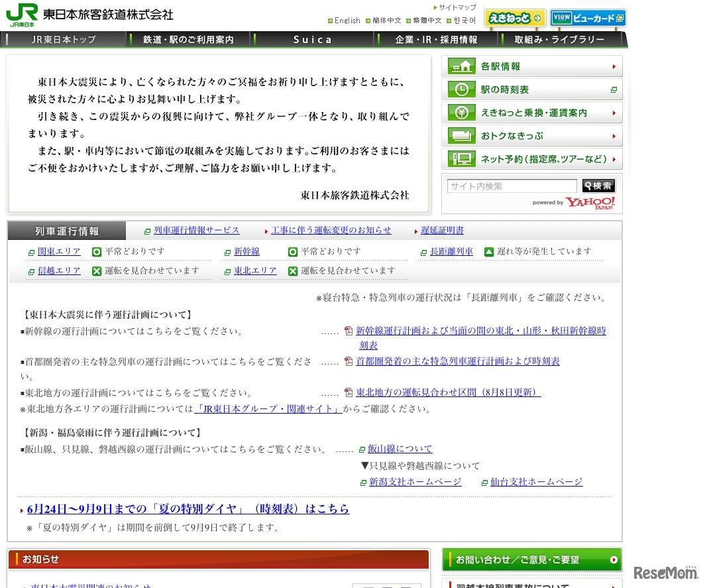The image size is (707, 588).
Task: Open the 取組み・ライブラリー nav tab
Action: coord(559,40)
